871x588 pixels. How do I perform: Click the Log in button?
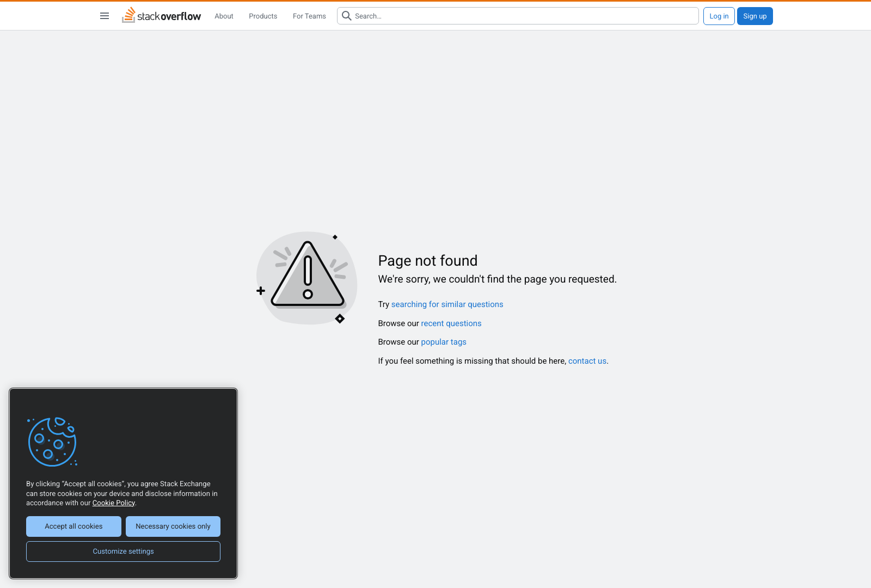click(x=719, y=16)
